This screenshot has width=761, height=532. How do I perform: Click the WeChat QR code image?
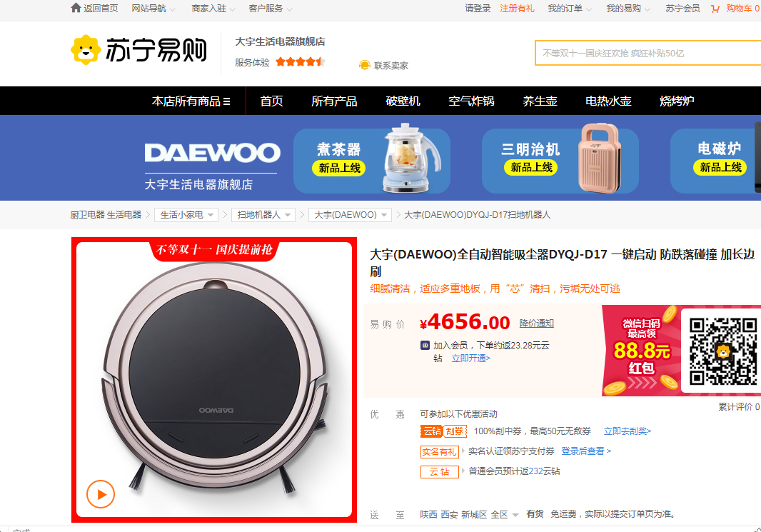723,351
